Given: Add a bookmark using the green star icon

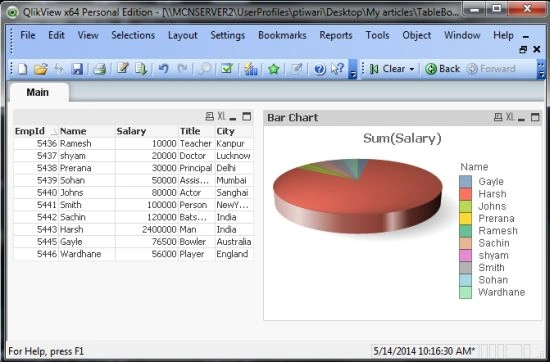Looking at the screenshot, I should [273, 69].
